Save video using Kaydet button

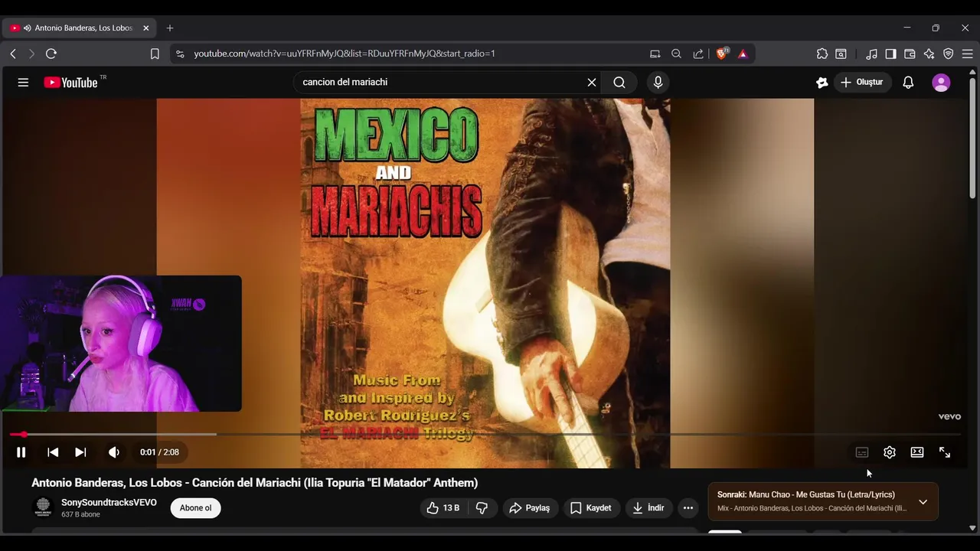click(x=590, y=508)
